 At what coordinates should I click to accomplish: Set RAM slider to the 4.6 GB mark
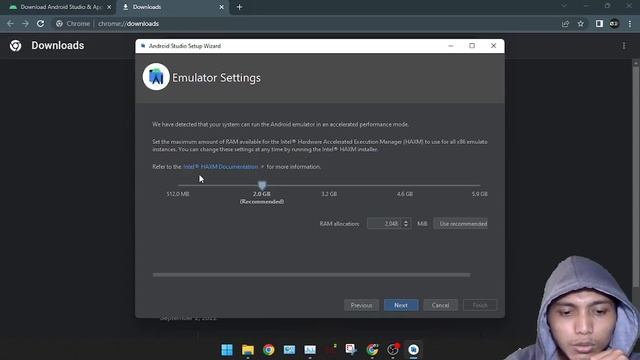[x=405, y=186]
